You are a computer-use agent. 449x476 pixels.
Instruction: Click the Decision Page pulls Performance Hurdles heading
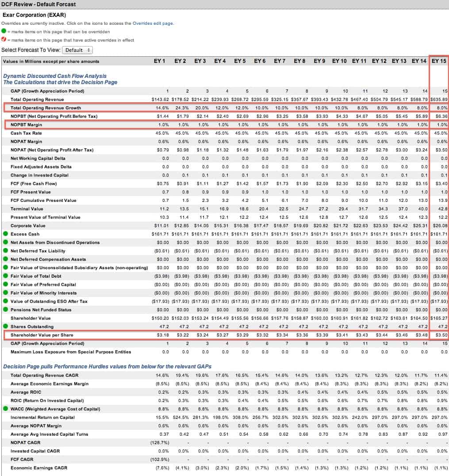pyautogui.click(x=107, y=367)
